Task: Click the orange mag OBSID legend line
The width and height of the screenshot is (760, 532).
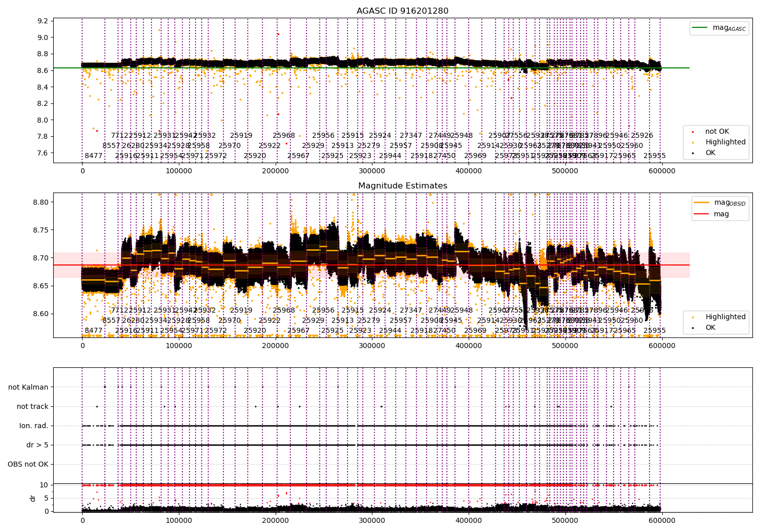Action: (702, 203)
